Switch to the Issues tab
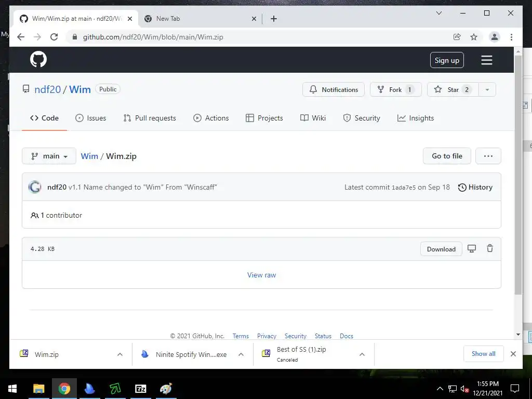The height and width of the screenshot is (399, 532). (90, 118)
